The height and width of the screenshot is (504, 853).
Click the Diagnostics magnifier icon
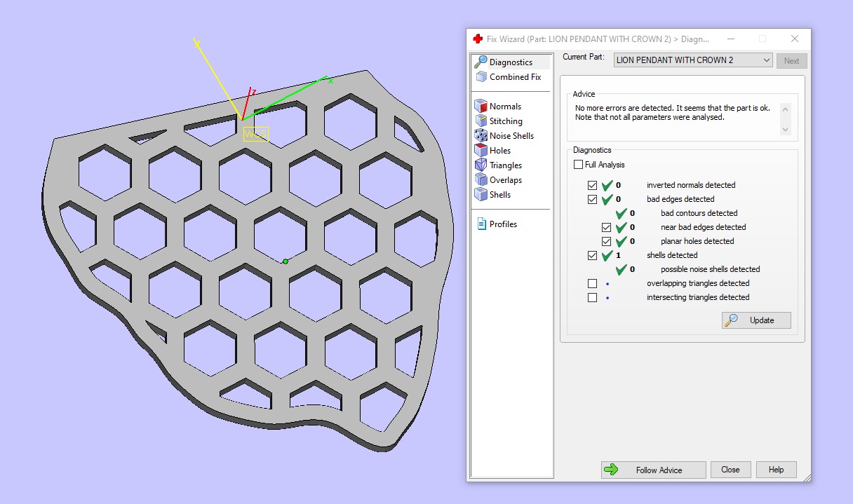click(481, 62)
